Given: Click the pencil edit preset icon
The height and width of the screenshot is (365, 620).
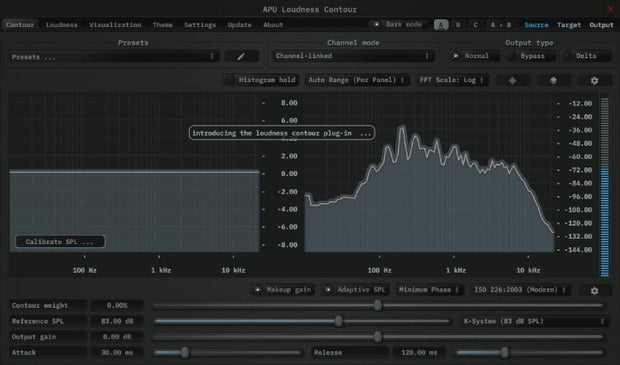Looking at the screenshot, I should 241,57.
